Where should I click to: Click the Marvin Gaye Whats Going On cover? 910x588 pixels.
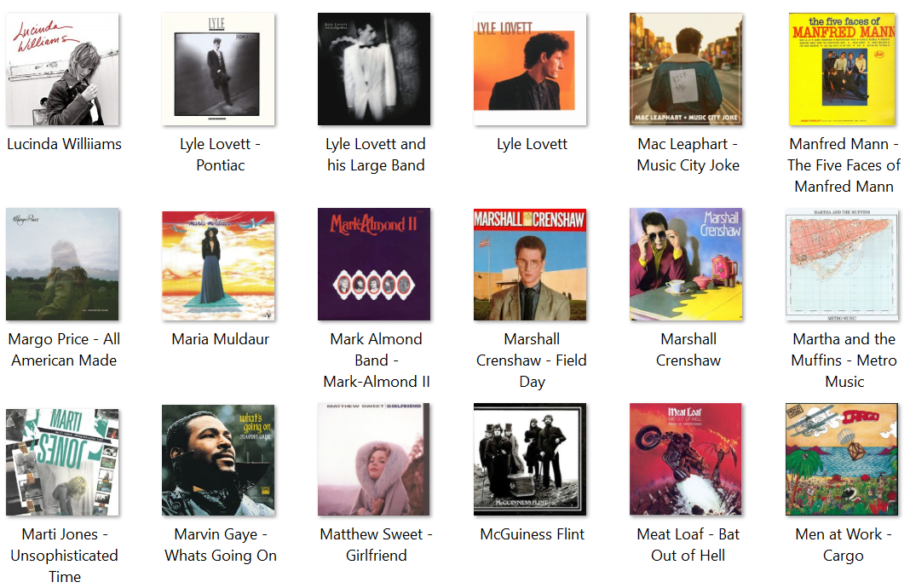(x=218, y=460)
